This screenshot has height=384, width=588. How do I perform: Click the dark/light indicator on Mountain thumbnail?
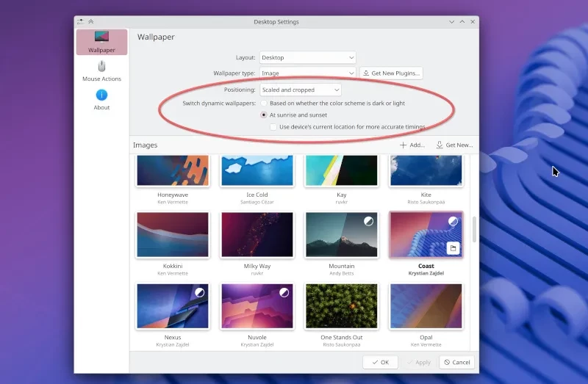click(x=369, y=220)
